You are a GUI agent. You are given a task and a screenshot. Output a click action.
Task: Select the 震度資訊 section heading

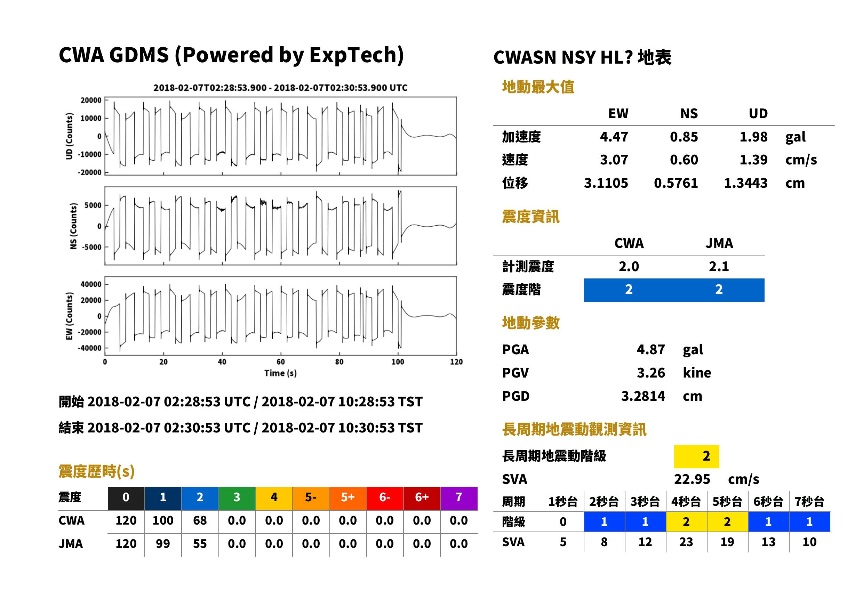click(x=530, y=217)
